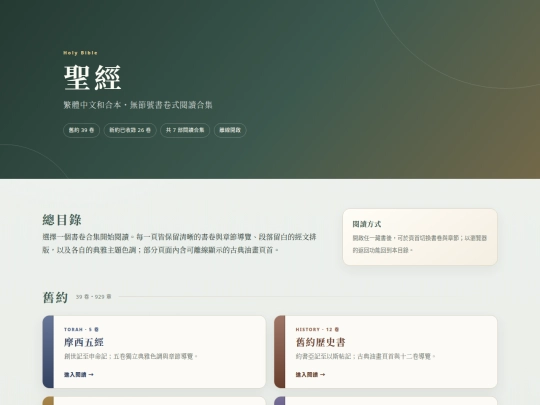Click the 繁體中文和合本 subtitle line
The width and height of the screenshot is (540, 405).
[x=138, y=105]
